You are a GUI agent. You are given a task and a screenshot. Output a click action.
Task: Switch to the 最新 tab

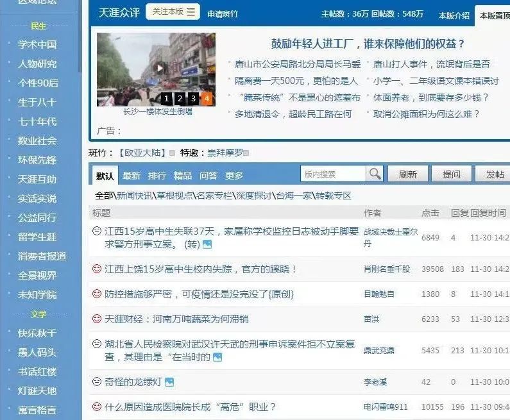[x=132, y=176]
